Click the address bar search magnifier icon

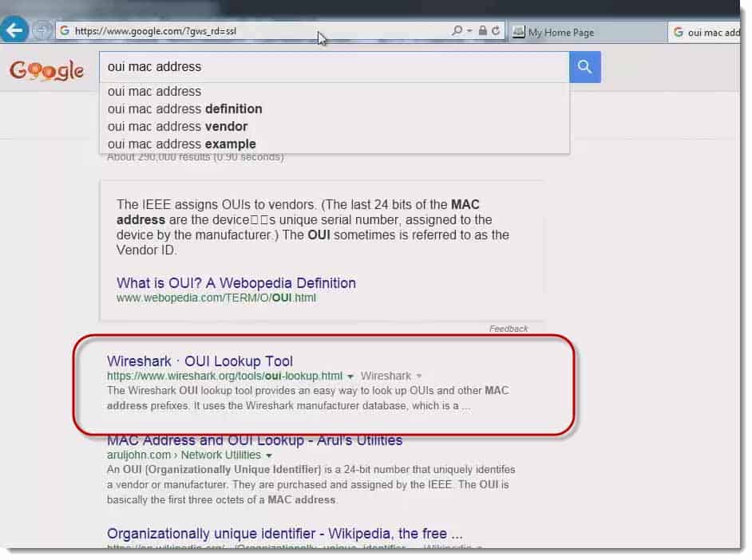coord(457,31)
